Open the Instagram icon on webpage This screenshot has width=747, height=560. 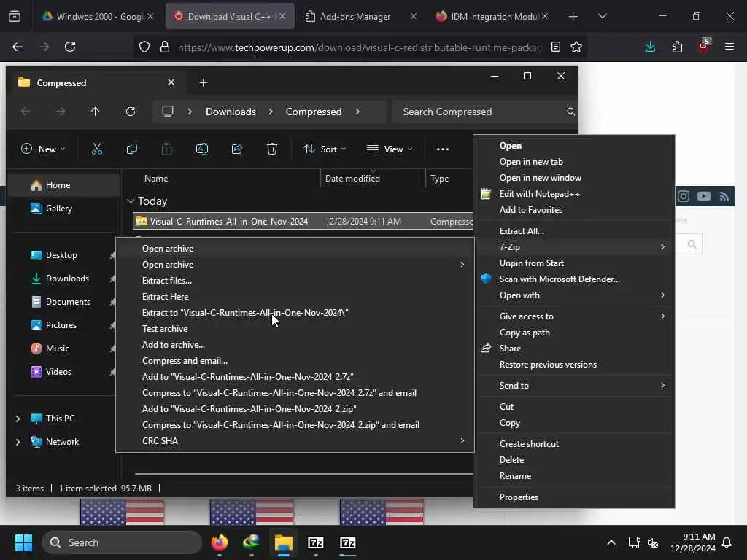(x=684, y=196)
